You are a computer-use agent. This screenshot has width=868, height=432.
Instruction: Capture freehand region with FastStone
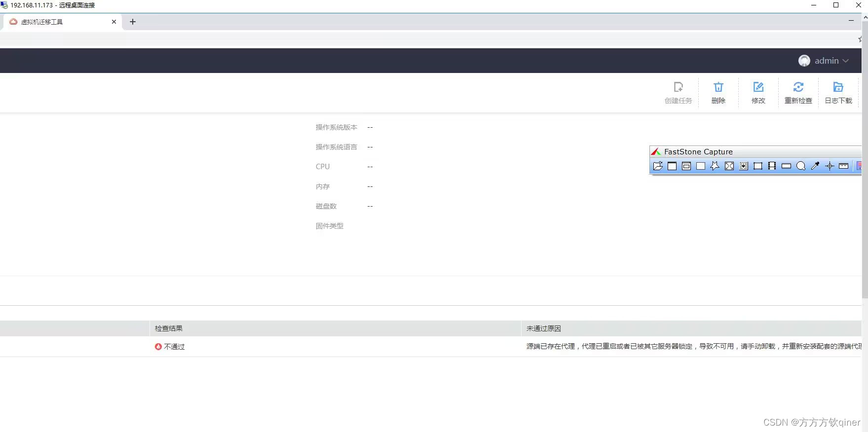pyautogui.click(x=715, y=166)
